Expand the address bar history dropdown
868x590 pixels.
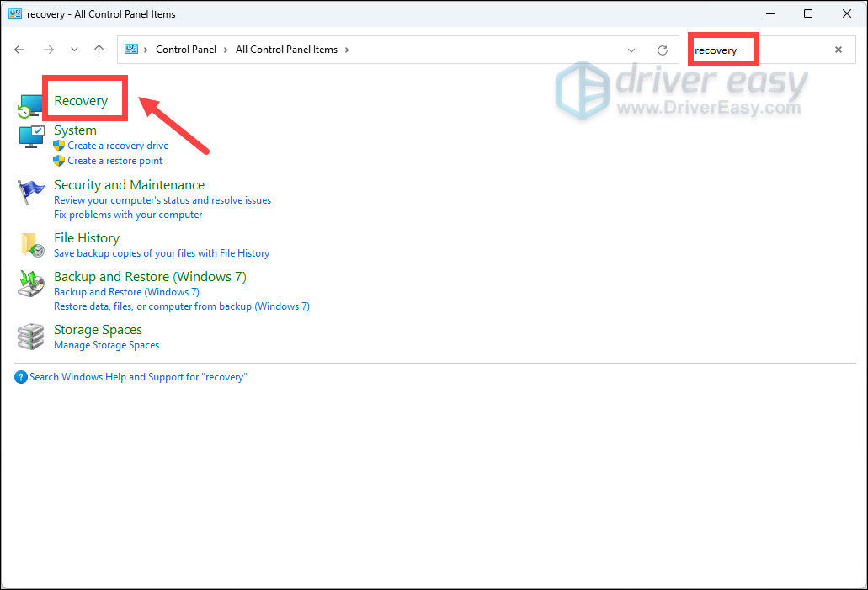coord(631,50)
